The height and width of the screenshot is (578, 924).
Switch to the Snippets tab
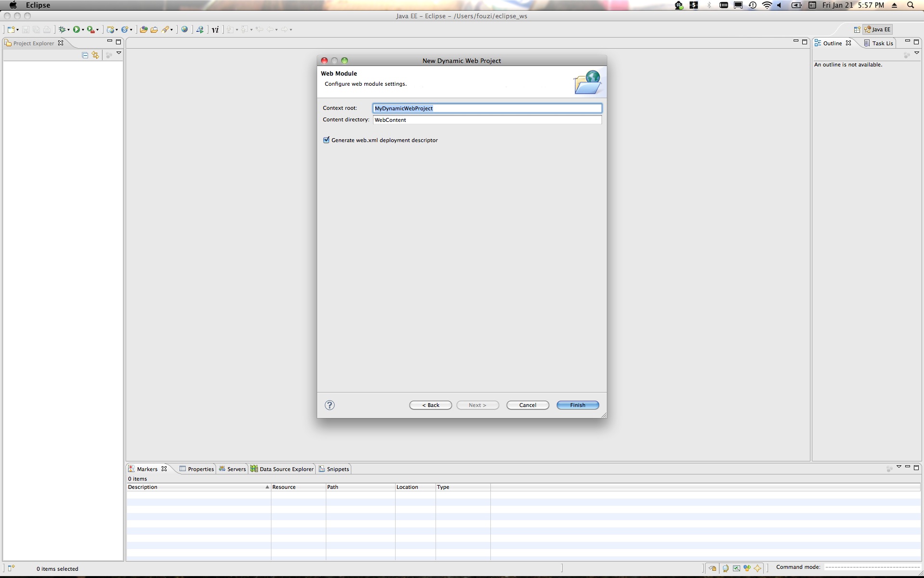coord(334,469)
